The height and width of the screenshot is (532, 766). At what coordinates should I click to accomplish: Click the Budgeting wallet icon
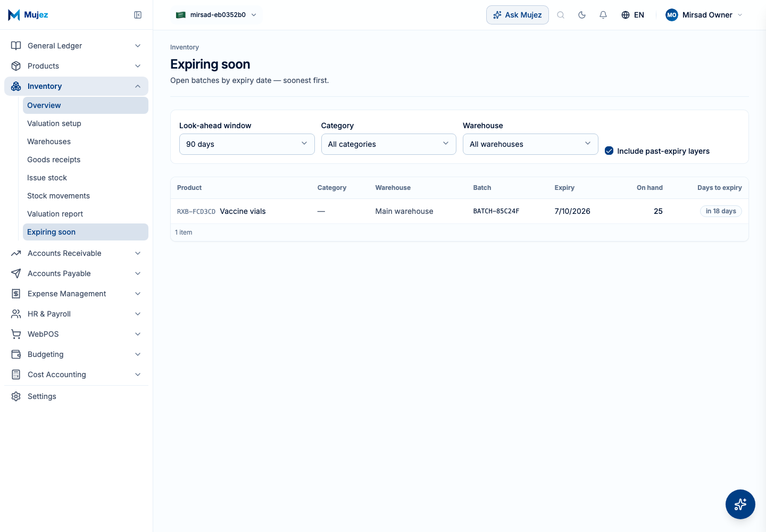pyautogui.click(x=16, y=354)
